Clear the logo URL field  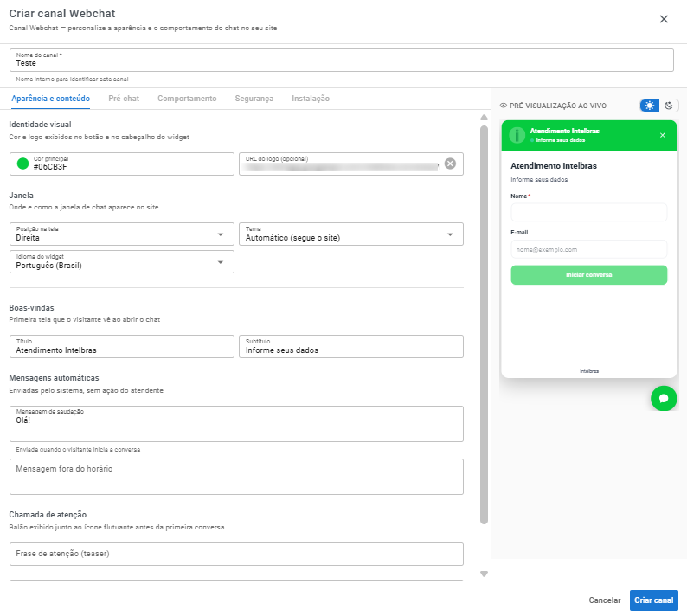pyautogui.click(x=450, y=164)
